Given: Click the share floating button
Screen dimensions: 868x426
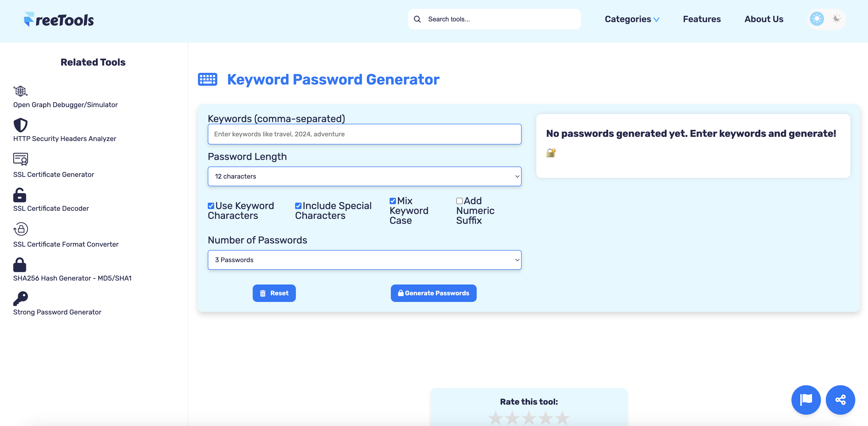Looking at the screenshot, I should (x=840, y=400).
